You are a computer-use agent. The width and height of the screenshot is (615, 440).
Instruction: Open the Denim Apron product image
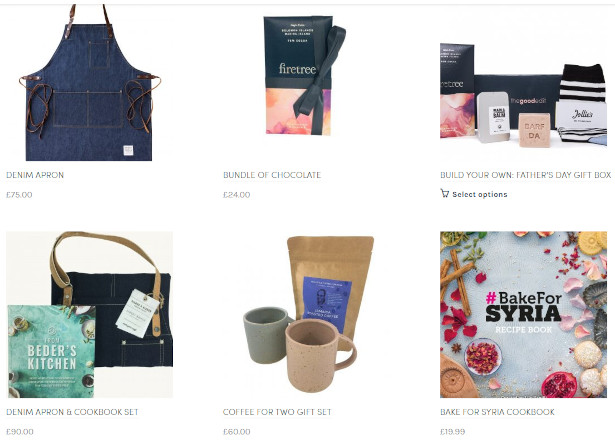(x=89, y=82)
